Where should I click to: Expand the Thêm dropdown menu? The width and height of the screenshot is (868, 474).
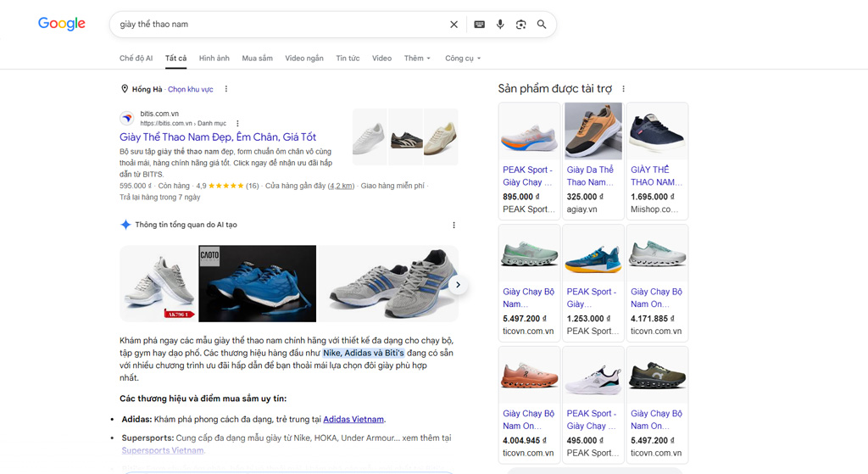pyautogui.click(x=417, y=59)
